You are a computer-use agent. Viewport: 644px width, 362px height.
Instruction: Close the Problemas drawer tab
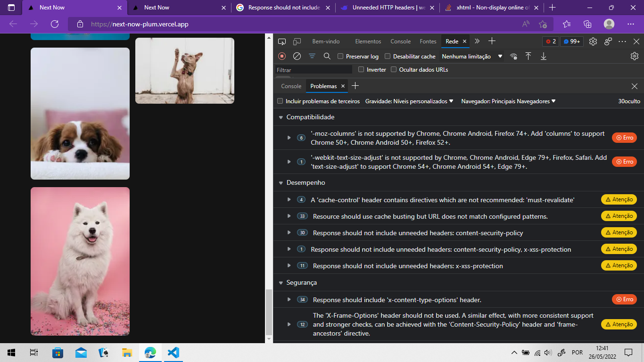coord(343,86)
